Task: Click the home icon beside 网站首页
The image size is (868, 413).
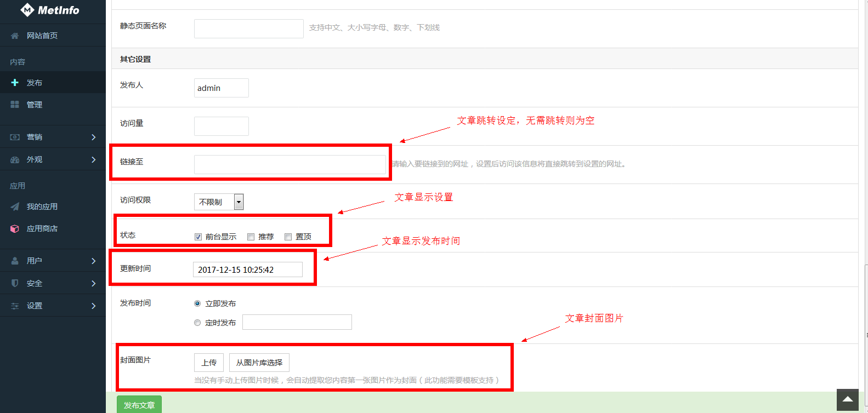Action: (x=15, y=36)
